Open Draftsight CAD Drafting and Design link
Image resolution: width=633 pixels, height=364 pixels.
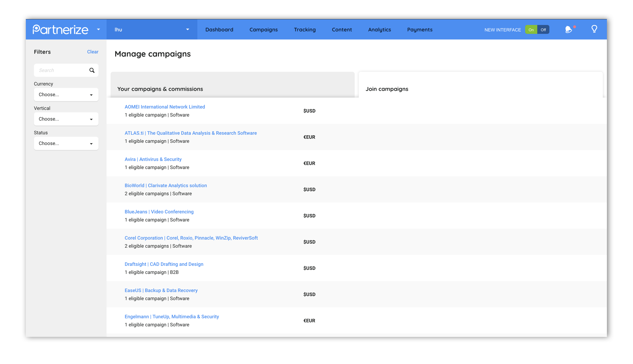164,264
